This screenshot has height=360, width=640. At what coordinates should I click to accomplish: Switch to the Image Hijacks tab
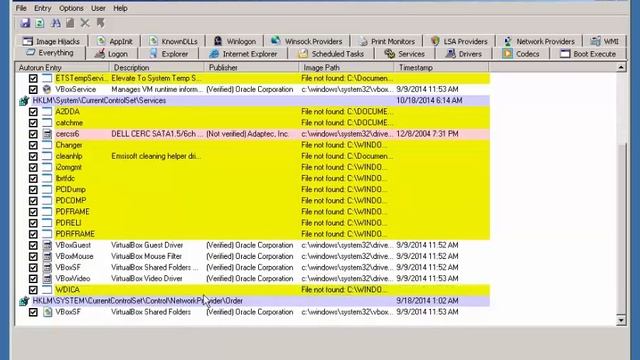[51, 41]
